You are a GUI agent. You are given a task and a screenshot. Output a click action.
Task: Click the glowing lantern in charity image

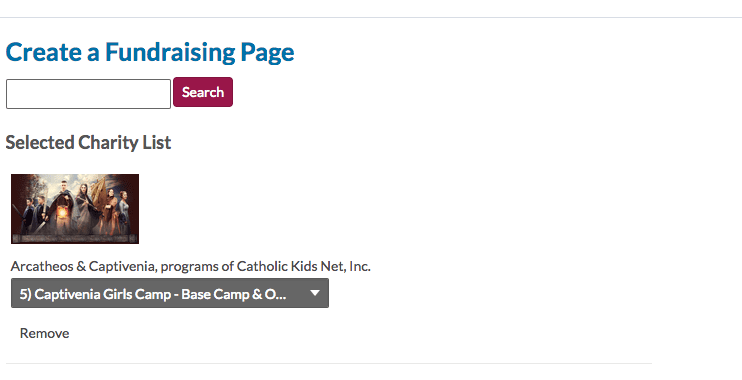[62, 213]
